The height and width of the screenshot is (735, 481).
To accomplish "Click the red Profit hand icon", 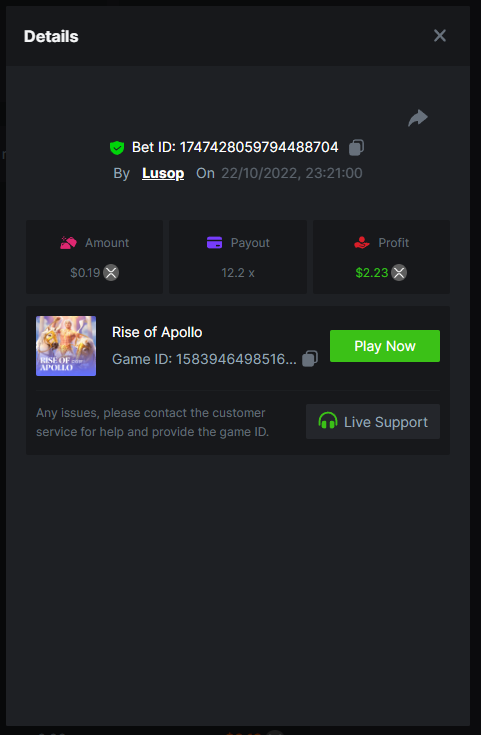I will tap(362, 243).
